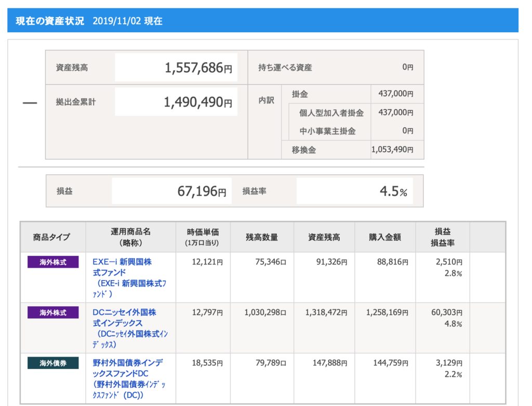532x406 pixels.
Task: Click the 損益率 label in the summary box
Action: [254, 191]
